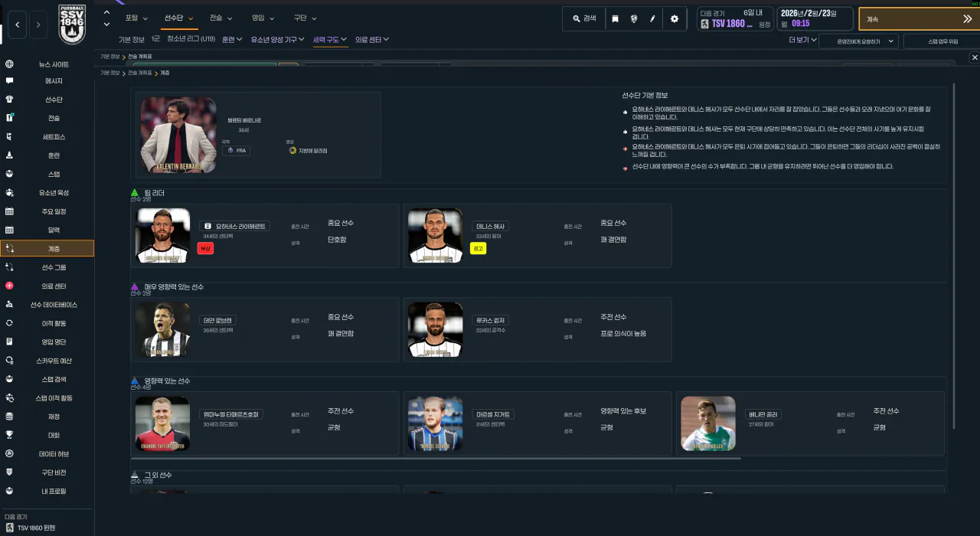Screen dimensions: 980x536
Task: Click the 구단 비전 shield sidebar icon
Action: tap(9, 472)
